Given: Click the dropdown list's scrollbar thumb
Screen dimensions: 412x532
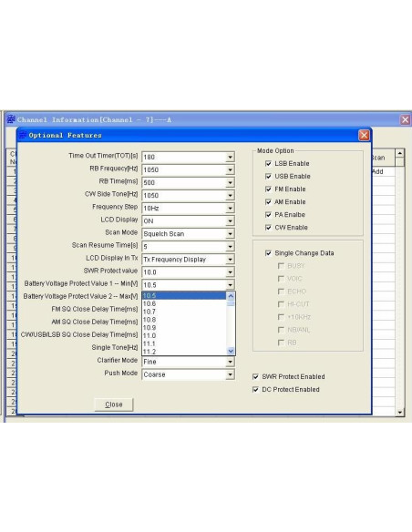Looking at the screenshot, I should click(231, 303).
